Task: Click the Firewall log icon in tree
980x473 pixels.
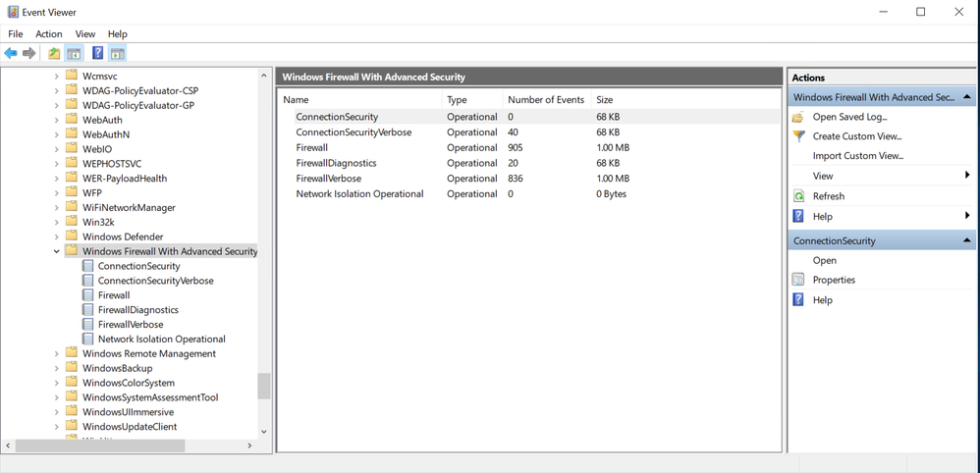Action: point(87,295)
